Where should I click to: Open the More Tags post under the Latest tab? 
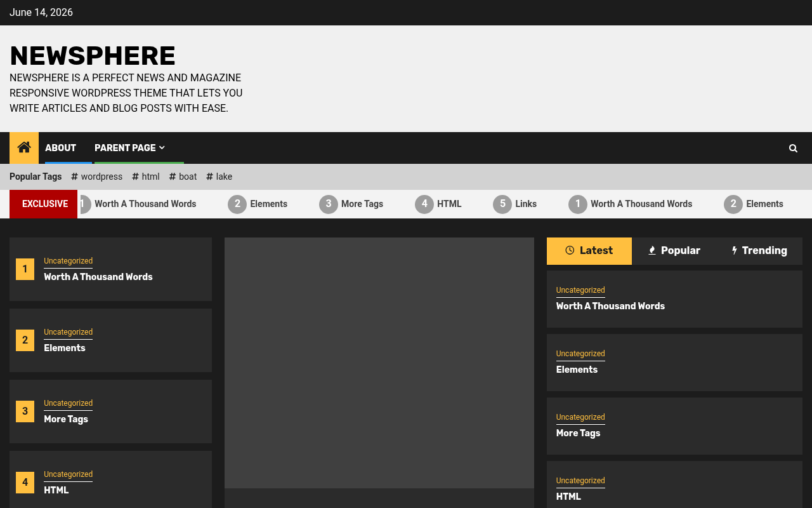pyautogui.click(x=579, y=433)
